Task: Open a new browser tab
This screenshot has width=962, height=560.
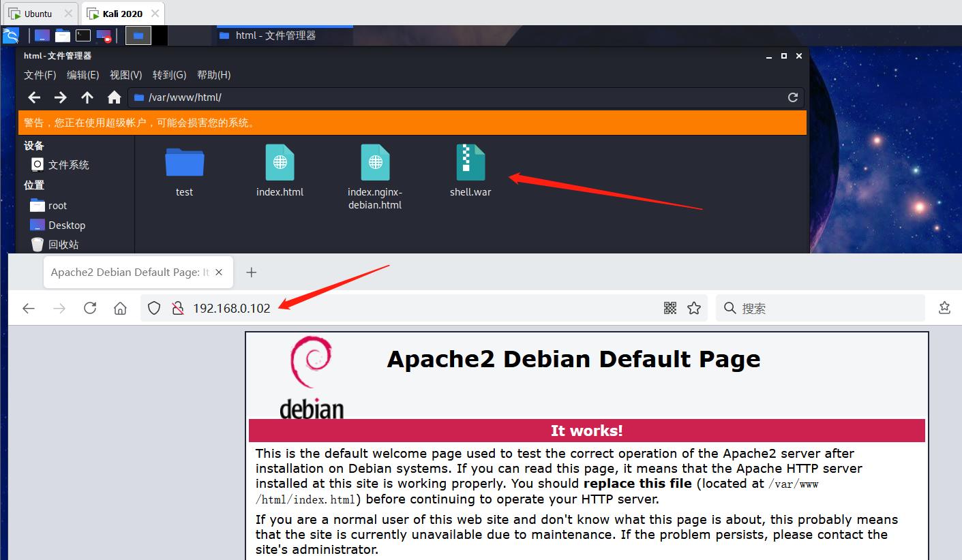Action: tap(252, 273)
